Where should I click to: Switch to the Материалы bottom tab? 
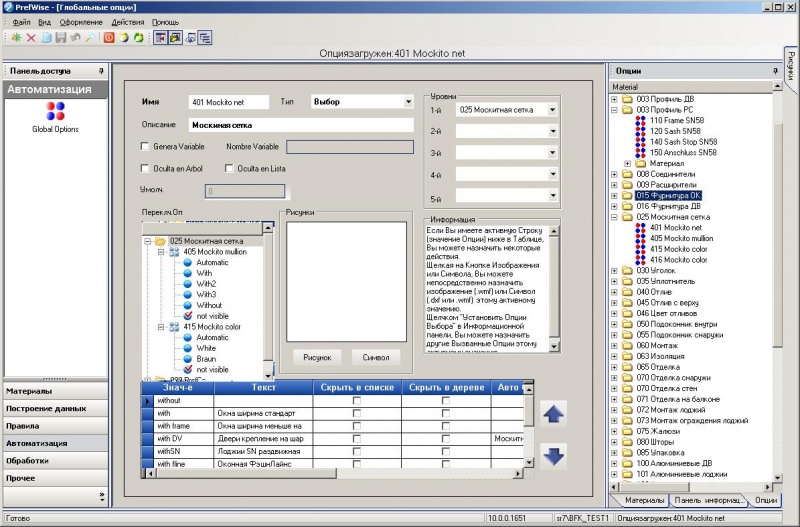coord(644,499)
